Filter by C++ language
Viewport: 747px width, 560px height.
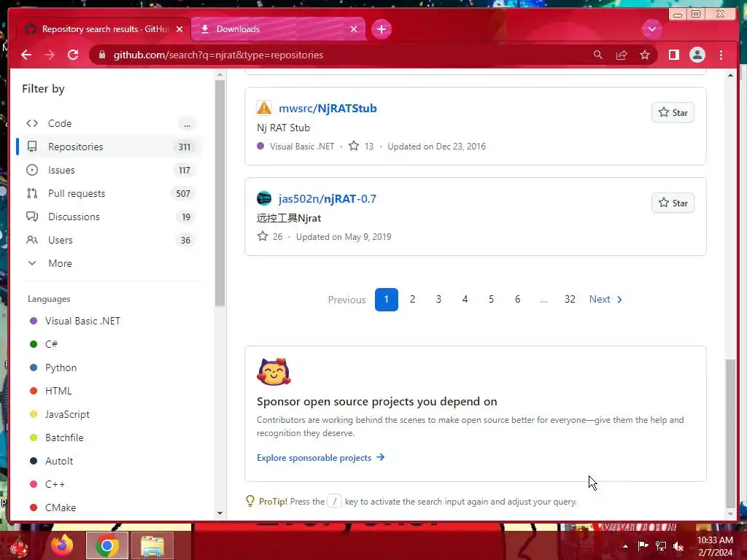pyautogui.click(x=55, y=484)
